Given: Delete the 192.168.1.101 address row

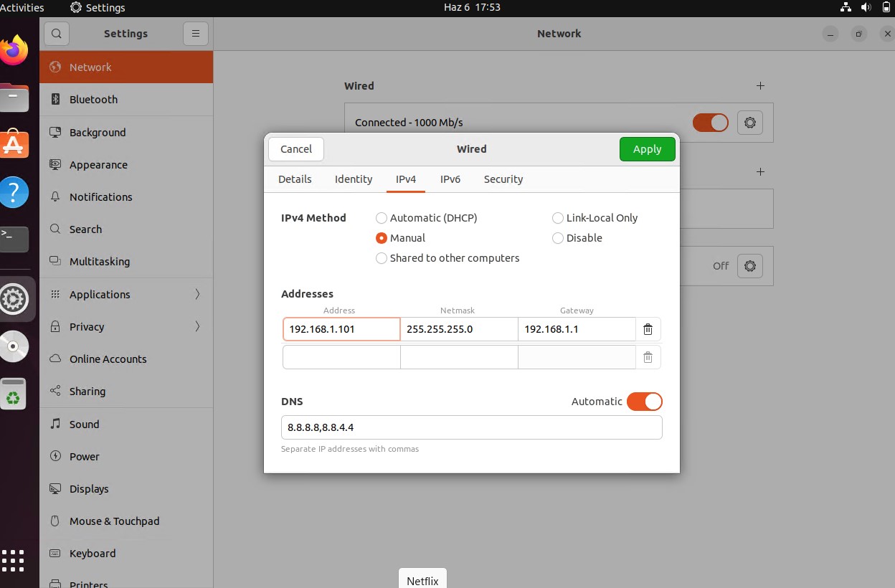Looking at the screenshot, I should pyautogui.click(x=648, y=329).
